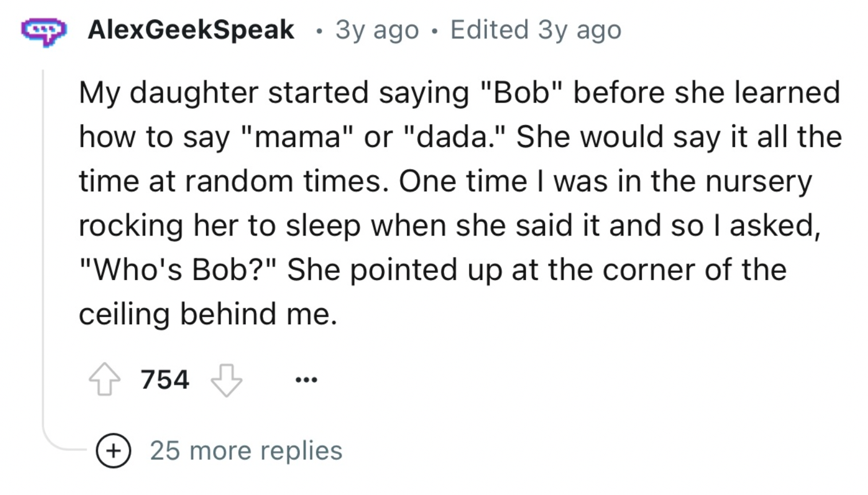Click the final line "ceiling behind me."
The width and height of the screenshot is (868, 495).
(x=208, y=314)
